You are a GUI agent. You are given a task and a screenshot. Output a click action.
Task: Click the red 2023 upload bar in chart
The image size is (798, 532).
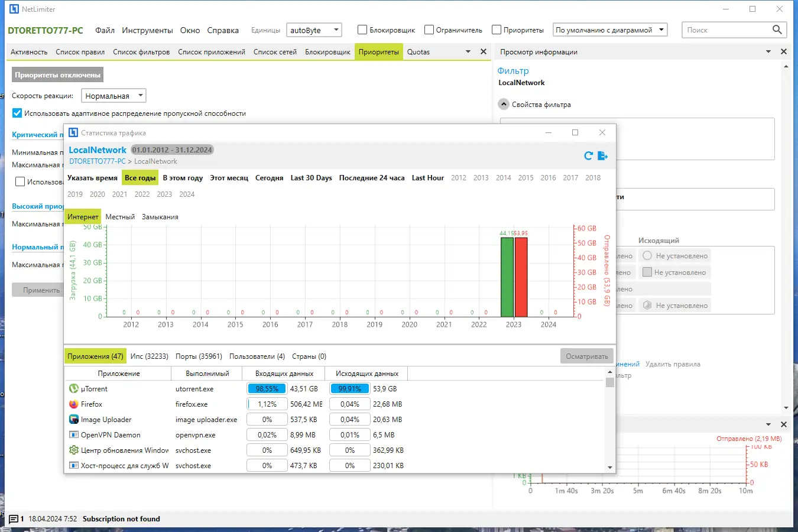521,277
